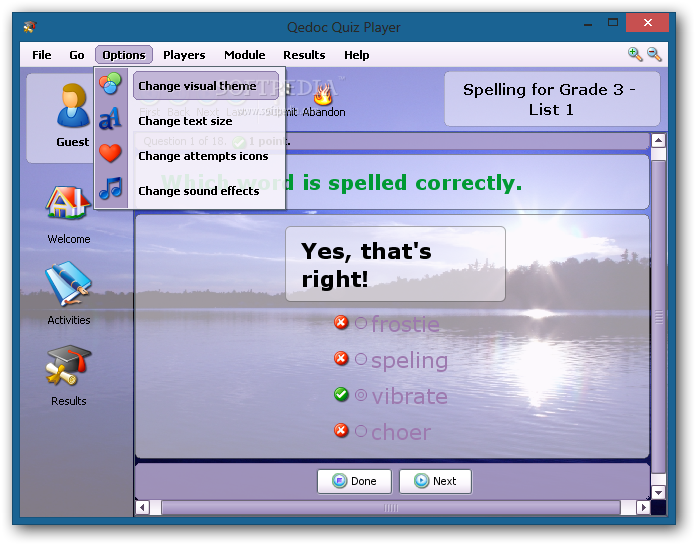Click the Qedoc app icon in title bar

point(30,27)
